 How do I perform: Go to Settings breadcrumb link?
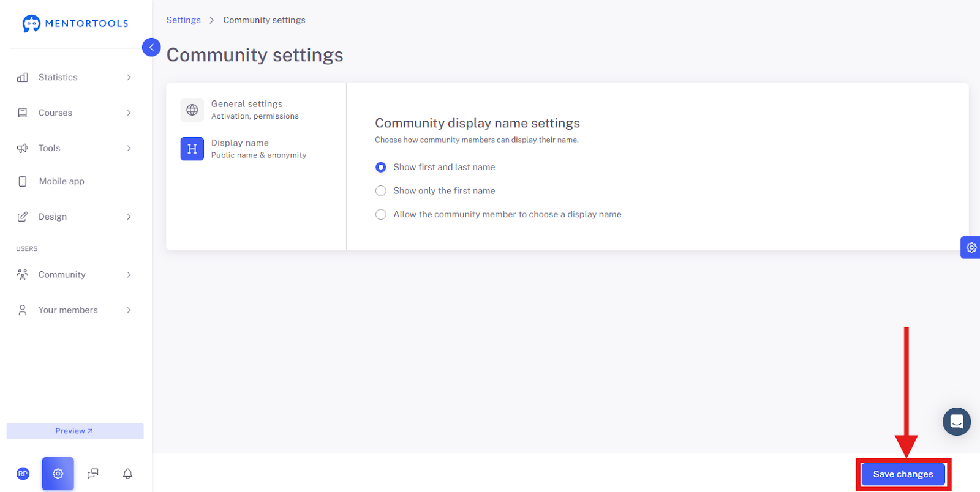(184, 20)
